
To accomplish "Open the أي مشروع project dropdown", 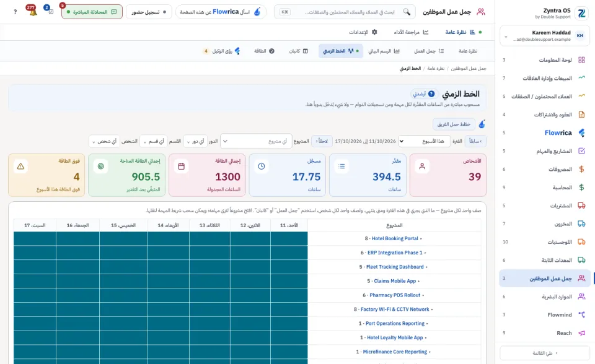I will (x=256, y=141).
